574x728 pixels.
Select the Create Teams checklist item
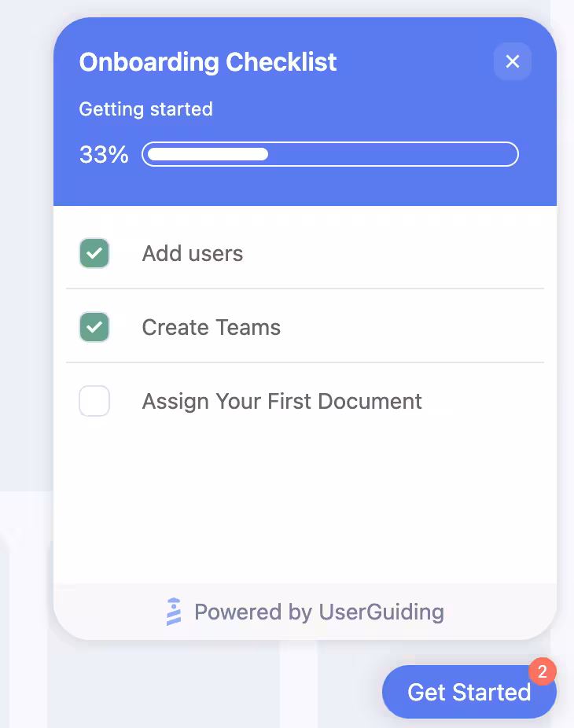point(211,327)
